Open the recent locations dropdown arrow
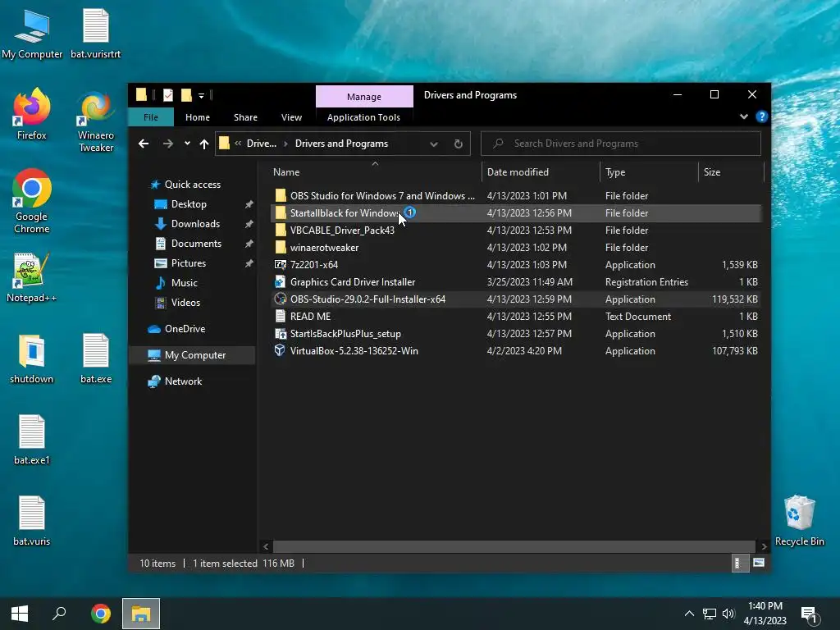840x630 pixels. (187, 144)
